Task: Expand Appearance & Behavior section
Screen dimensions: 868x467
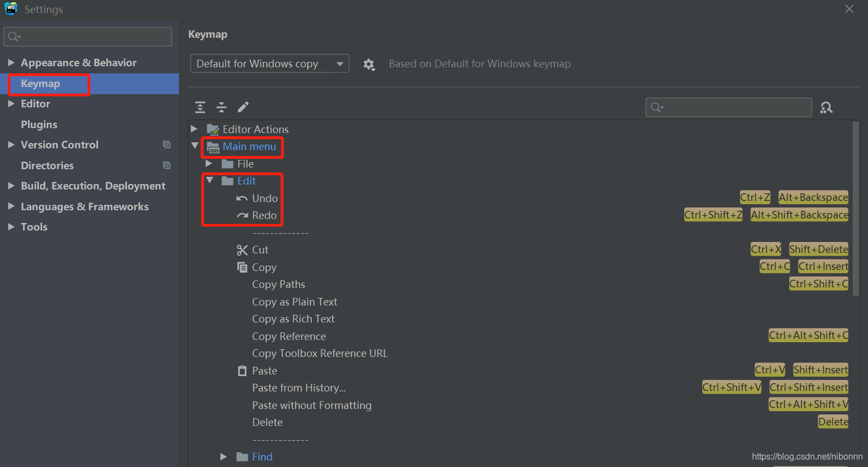Action: 11,62
